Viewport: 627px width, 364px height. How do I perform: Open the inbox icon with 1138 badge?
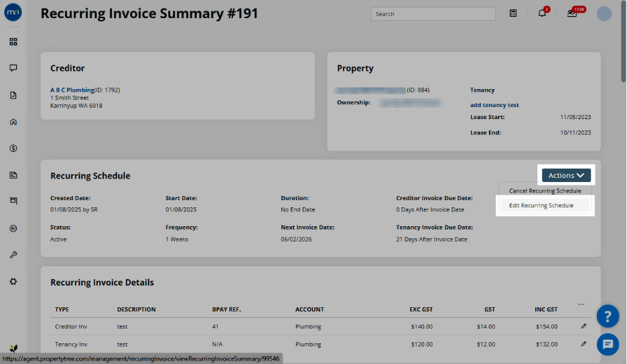point(572,13)
